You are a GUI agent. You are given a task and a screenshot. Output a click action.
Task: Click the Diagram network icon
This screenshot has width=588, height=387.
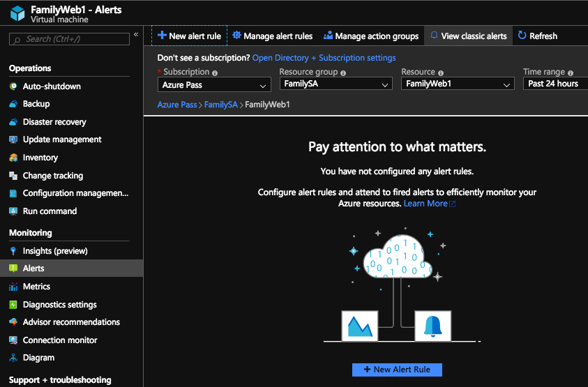(x=13, y=358)
